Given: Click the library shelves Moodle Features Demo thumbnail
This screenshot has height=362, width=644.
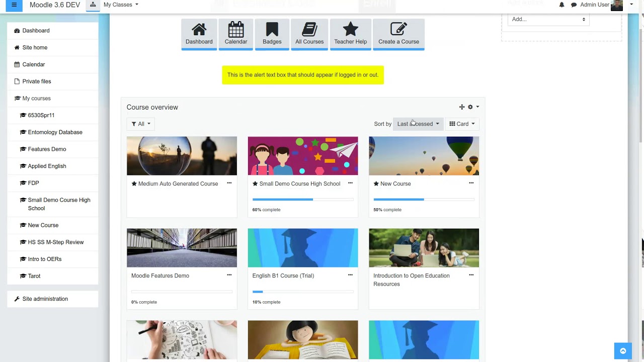Looking at the screenshot, I should [x=182, y=248].
